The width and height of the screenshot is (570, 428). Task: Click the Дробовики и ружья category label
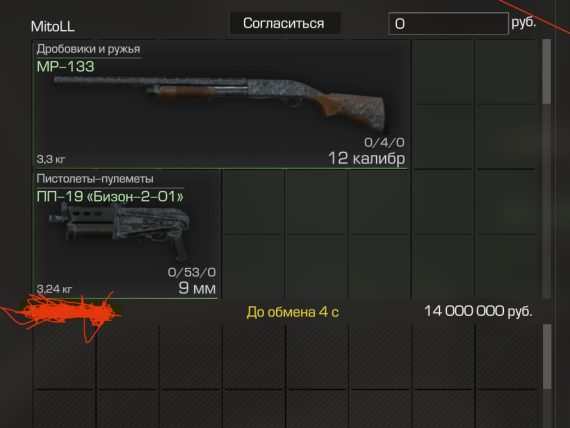(88, 49)
